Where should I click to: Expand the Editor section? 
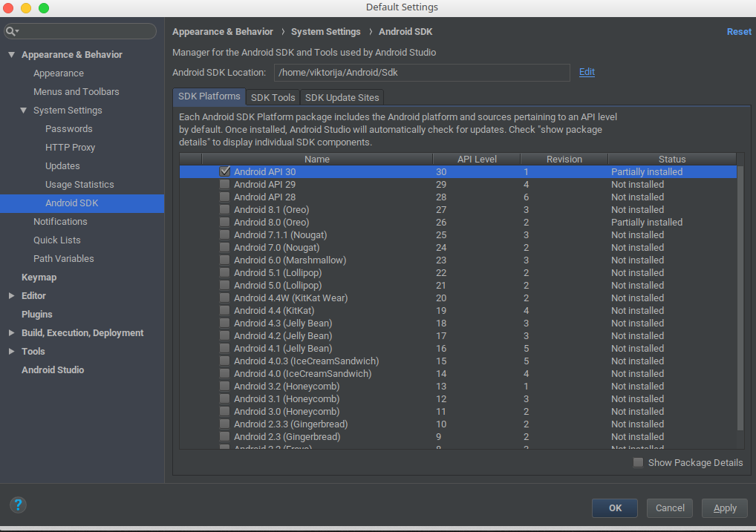coord(12,296)
